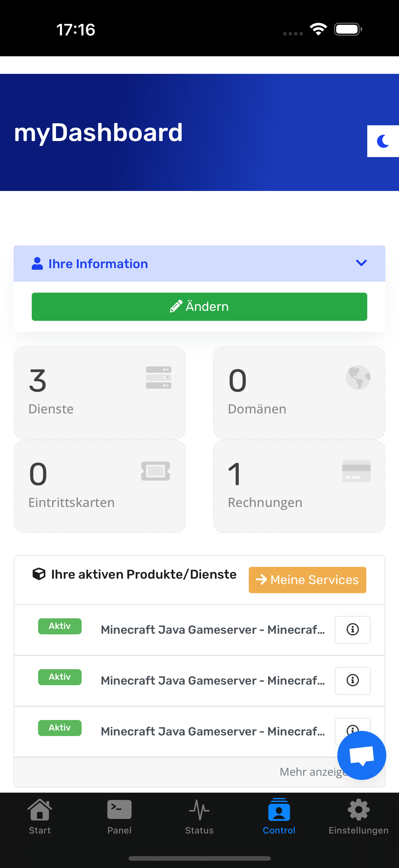Open the Rechnungen card showing 1

click(x=299, y=487)
